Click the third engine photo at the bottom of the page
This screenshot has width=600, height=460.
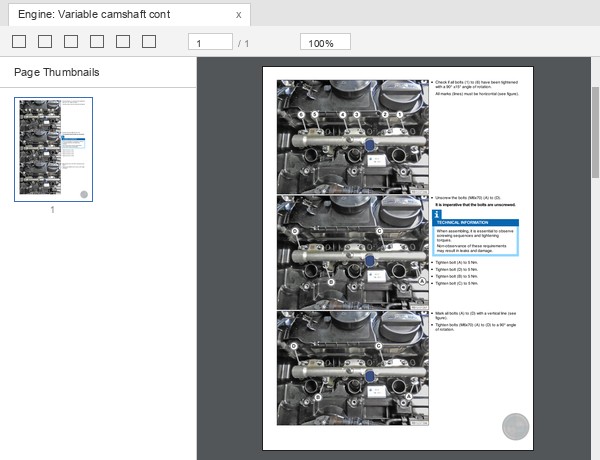[x=352, y=368]
